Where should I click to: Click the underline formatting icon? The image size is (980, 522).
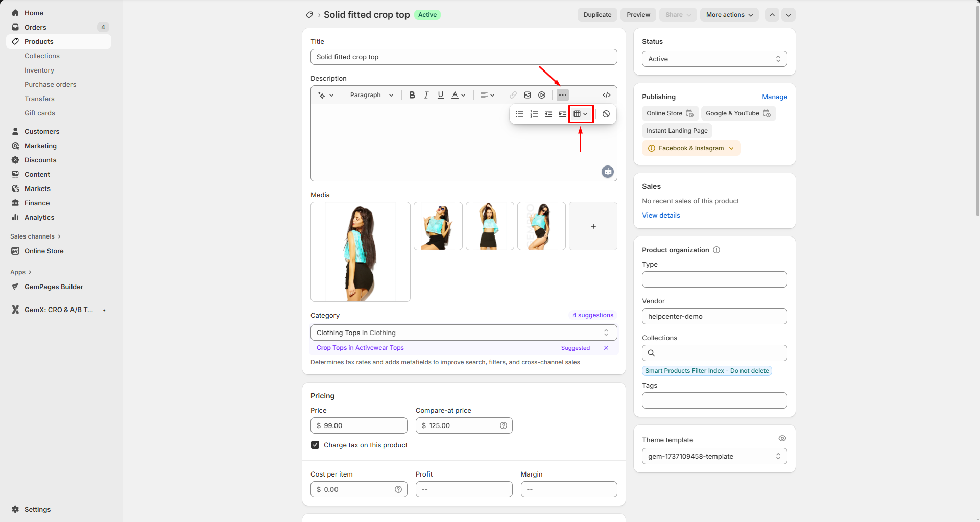pyautogui.click(x=441, y=95)
